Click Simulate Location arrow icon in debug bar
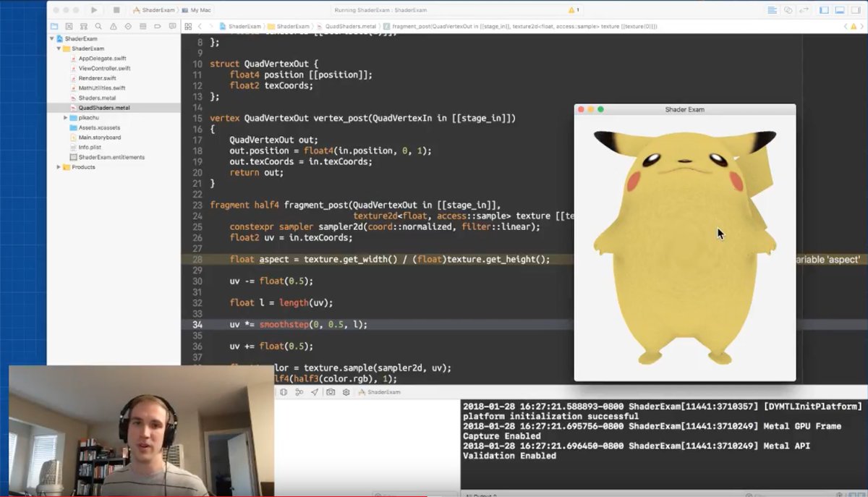The image size is (868, 497). [314, 392]
